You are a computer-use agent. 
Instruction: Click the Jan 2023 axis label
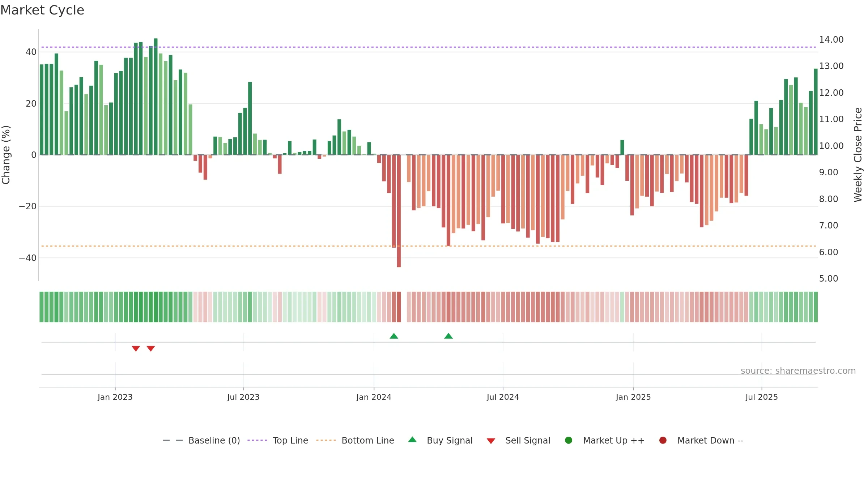pos(115,397)
